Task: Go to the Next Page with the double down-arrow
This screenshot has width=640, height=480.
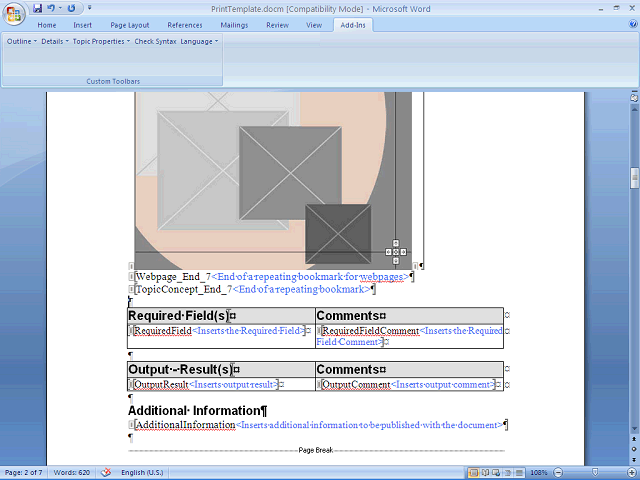Action: pyautogui.click(x=634, y=460)
